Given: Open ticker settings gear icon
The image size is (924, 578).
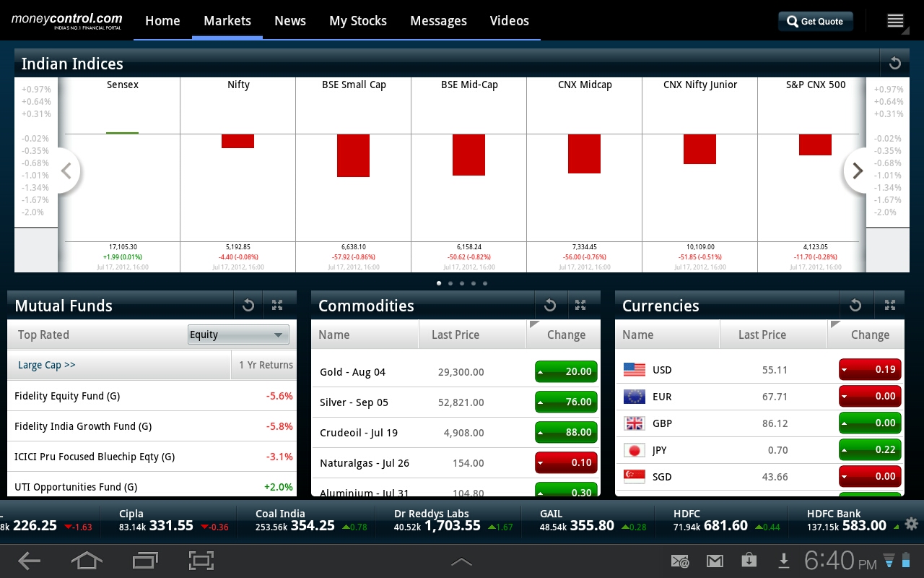Looking at the screenshot, I should click(x=911, y=525).
